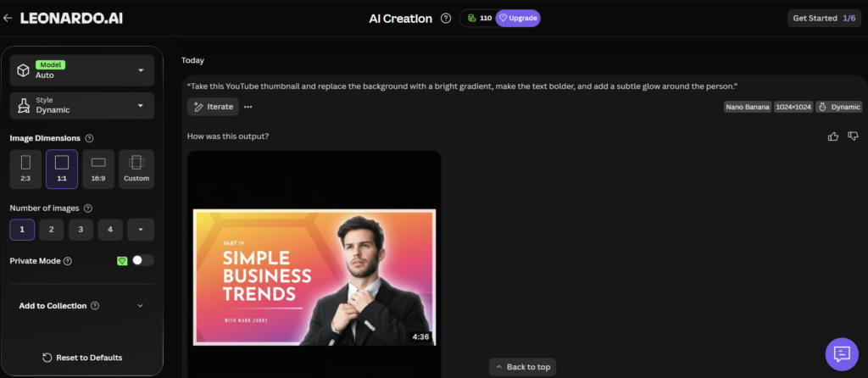868x378 pixels.
Task: Click the Iterate button
Action: [213, 107]
